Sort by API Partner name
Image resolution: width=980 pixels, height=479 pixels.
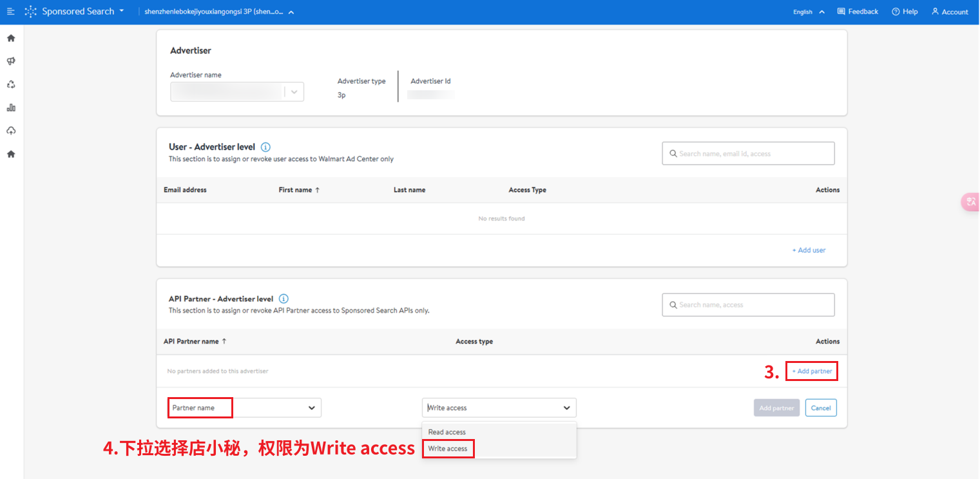tap(195, 342)
